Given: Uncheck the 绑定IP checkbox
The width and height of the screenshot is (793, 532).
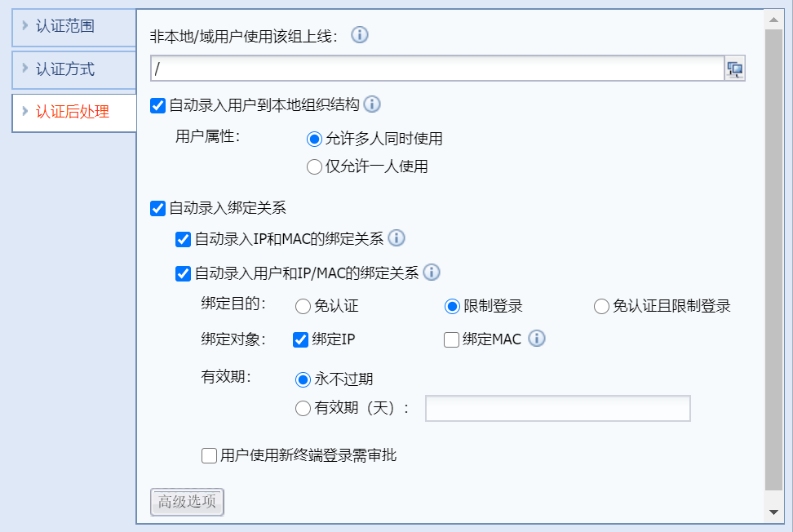Looking at the screenshot, I should 300,340.
